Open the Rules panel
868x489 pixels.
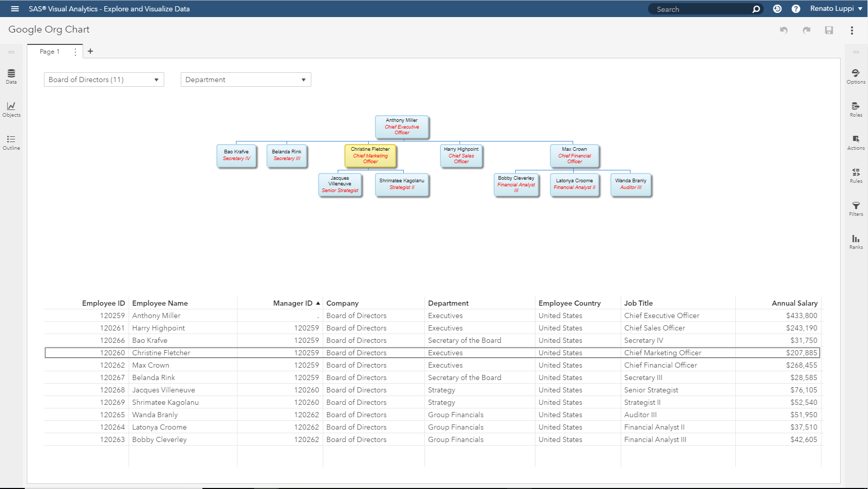coord(856,175)
